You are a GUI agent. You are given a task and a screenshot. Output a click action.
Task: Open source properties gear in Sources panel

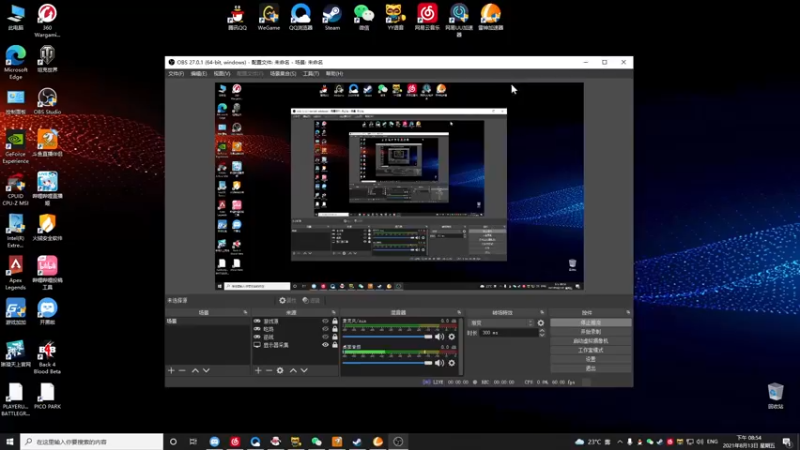click(280, 370)
